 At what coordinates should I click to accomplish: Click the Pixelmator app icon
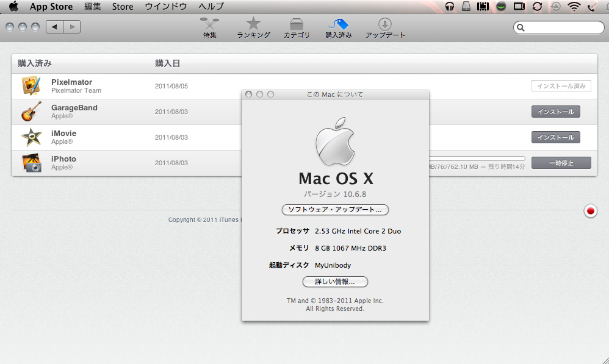coord(31,86)
